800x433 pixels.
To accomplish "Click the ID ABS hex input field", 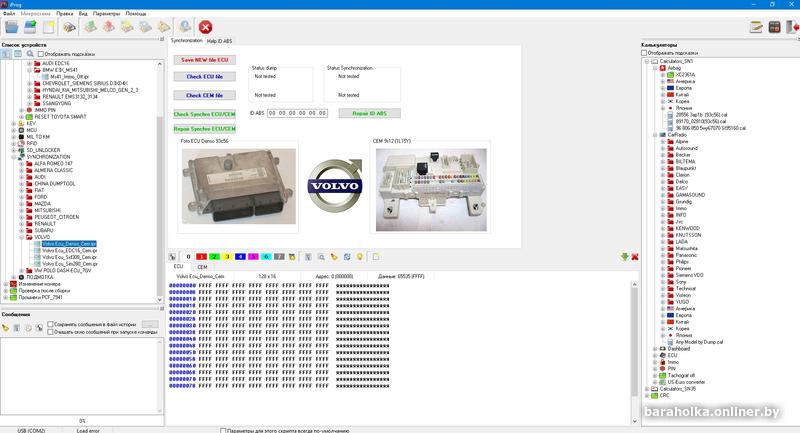I will pos(298,114).
